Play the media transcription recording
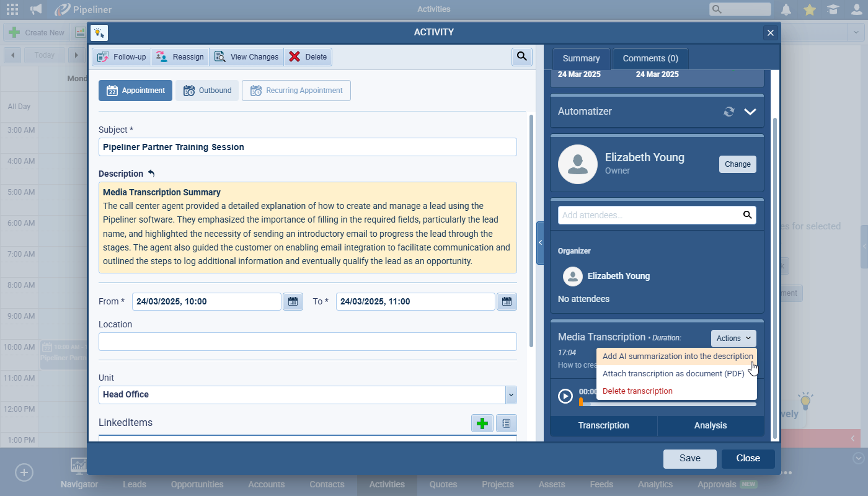The image size is (868, 496). coord(565,396)
